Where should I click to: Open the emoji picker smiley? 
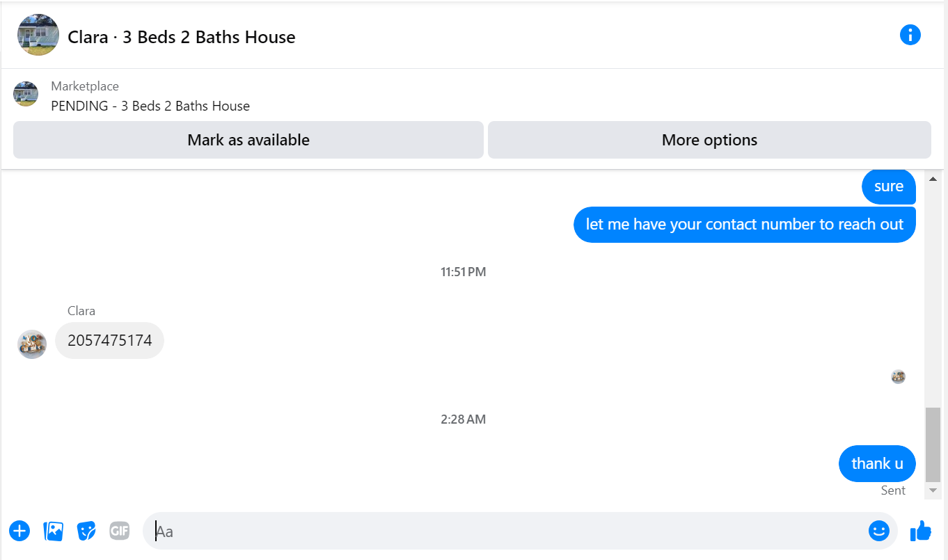click(x=879, y=531)
